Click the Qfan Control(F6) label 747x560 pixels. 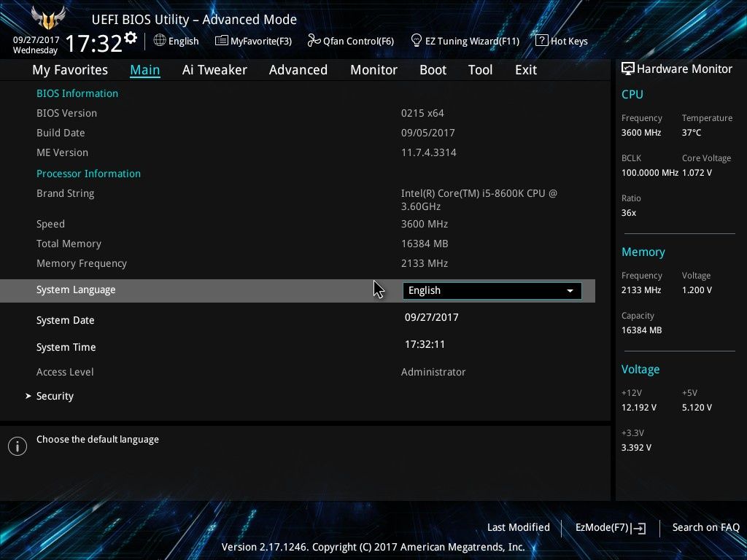point(358,41)
